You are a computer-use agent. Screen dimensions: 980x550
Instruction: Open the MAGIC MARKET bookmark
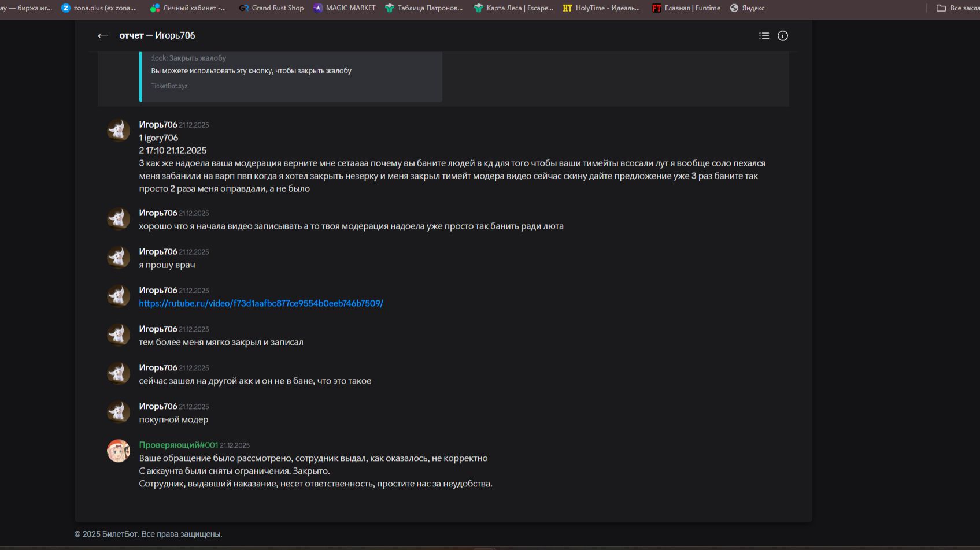[345, 8]
